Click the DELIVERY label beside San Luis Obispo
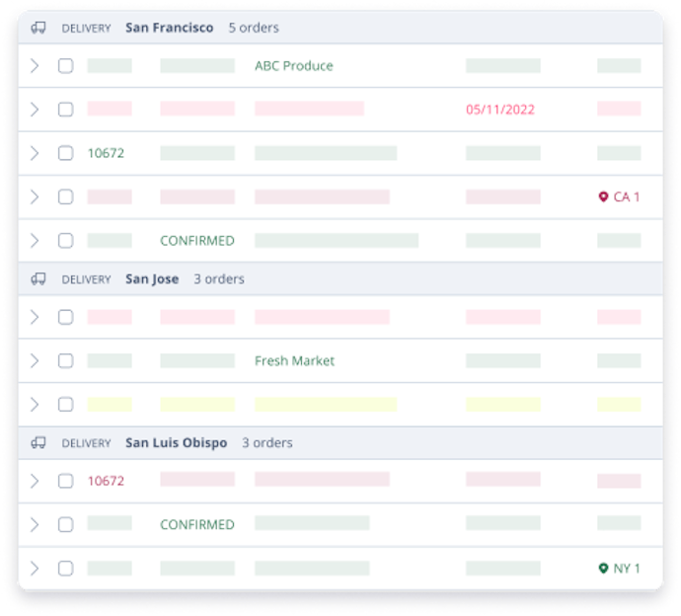The image size is (681, 616). [x=86, y=443]
